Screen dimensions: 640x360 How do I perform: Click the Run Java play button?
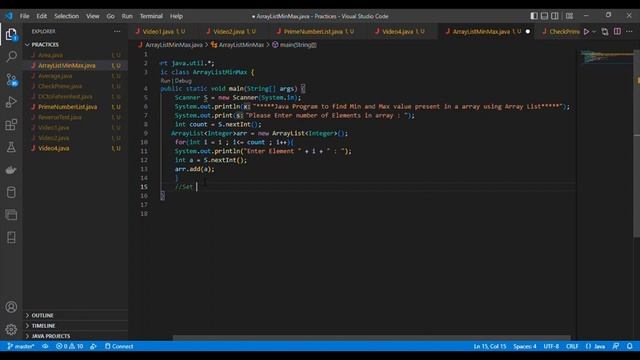587,31
